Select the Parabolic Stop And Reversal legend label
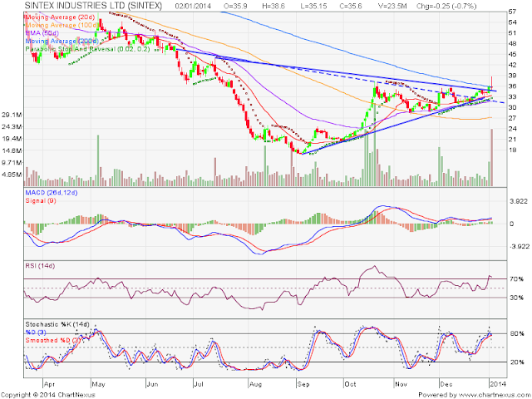Viewport: 532px width, 399px height. [x=87, y=49]
